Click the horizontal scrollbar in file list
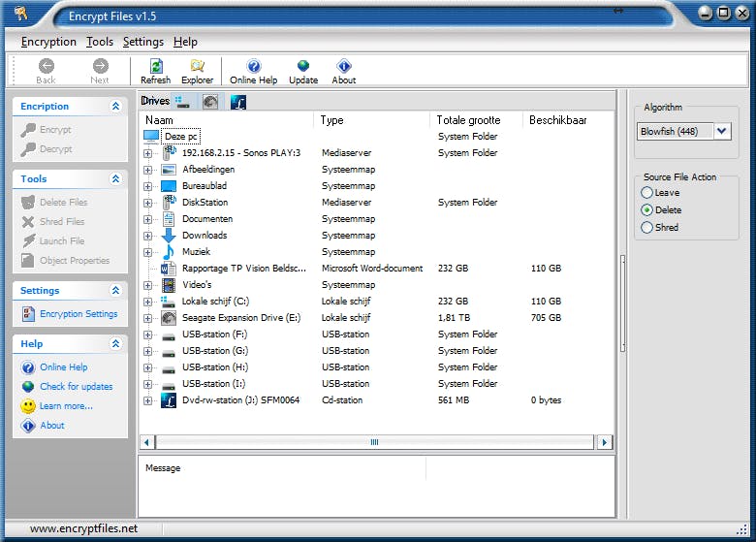756x542 pixels. 374,442
